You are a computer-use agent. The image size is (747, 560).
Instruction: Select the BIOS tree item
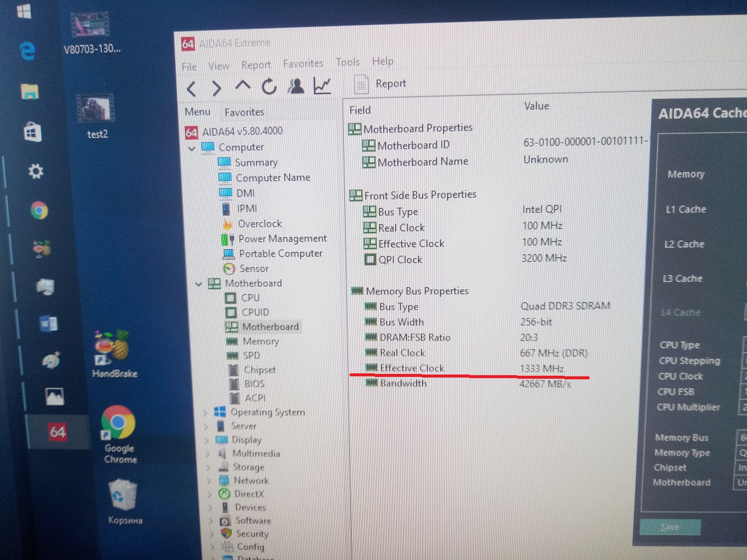pos(247,384)
